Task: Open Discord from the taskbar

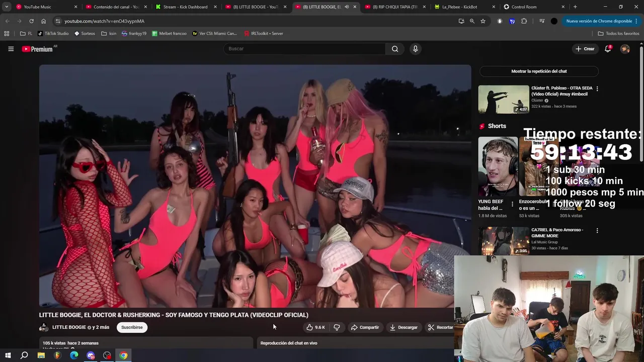Action: coord(91,355)
